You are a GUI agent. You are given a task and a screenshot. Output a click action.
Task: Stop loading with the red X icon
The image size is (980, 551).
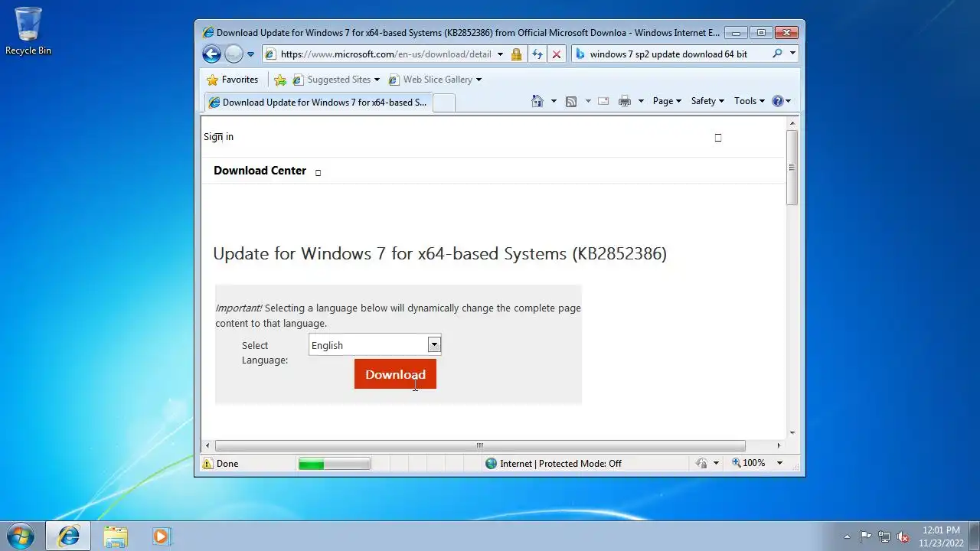tap(557, 54)
